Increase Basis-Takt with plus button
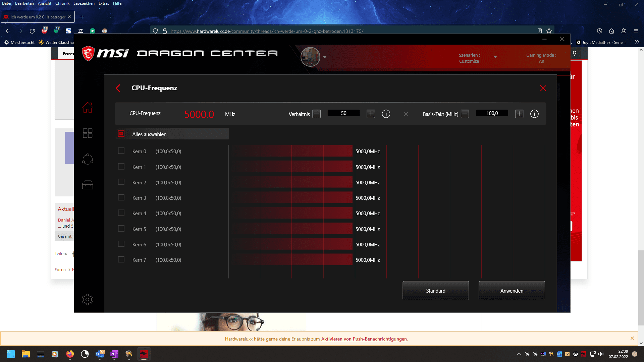This screenshot has height=362, width=644. 519,114
